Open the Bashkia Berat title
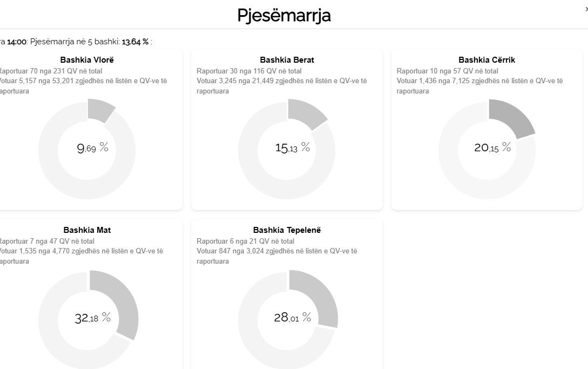This screenshot has height=369, width=588. point(287,60)
